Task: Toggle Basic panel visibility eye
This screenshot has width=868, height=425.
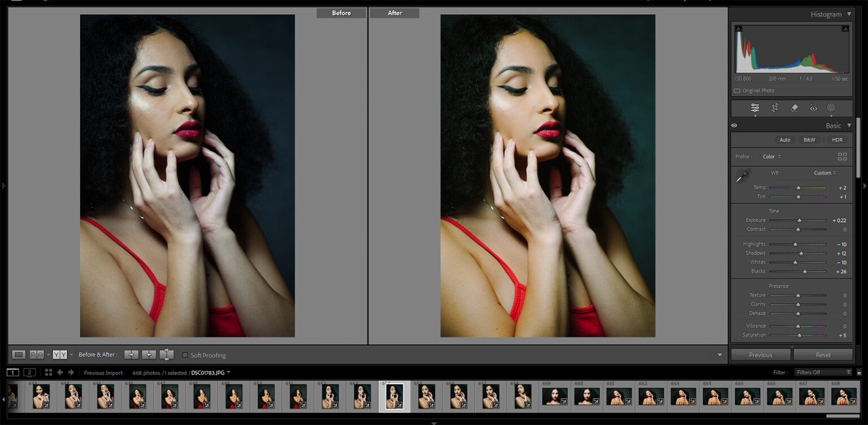Action: coord(734,125)
